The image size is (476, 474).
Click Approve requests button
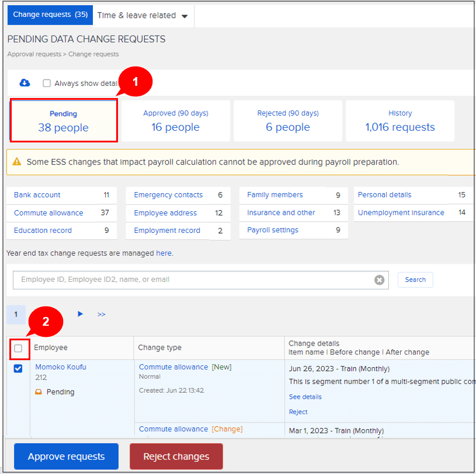(66, 456)
